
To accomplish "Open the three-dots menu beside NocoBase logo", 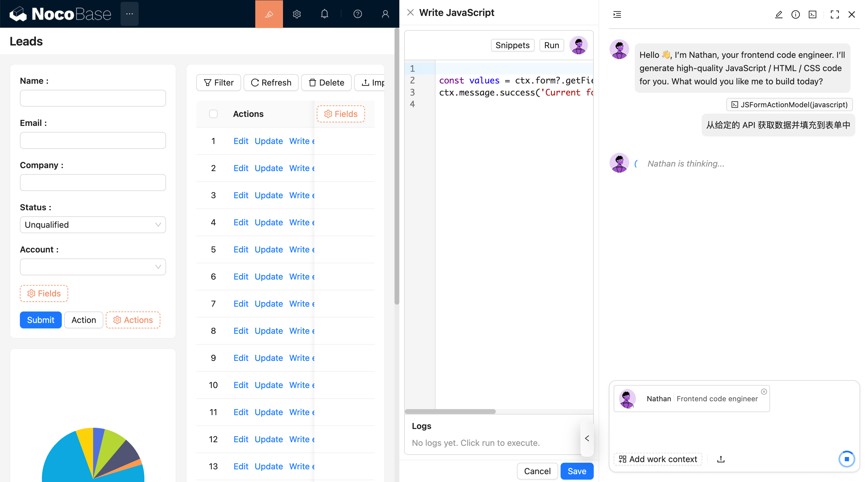I will click(129, 14).
